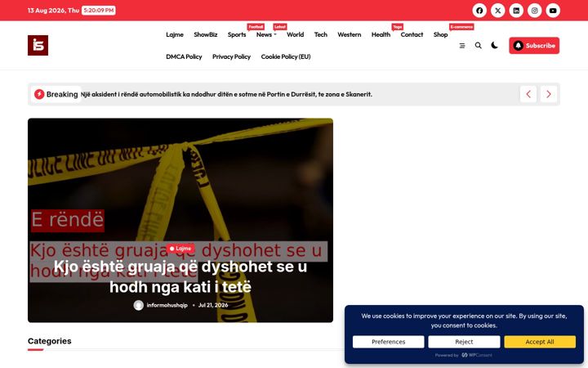Click the Breaking lightning bolt icon
Screen dimensions: 588x368
pyautogui.click(x=39, y=94)
